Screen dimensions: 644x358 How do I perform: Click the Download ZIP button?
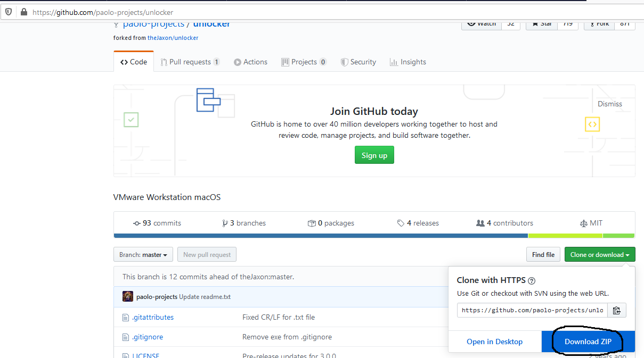(x=588, y=342)
